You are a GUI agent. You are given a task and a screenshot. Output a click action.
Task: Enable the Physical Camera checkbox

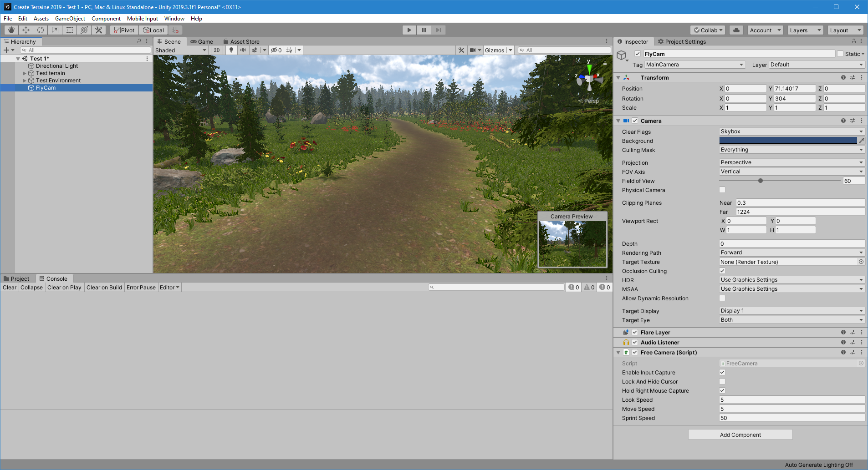click(x=722, y=190)
